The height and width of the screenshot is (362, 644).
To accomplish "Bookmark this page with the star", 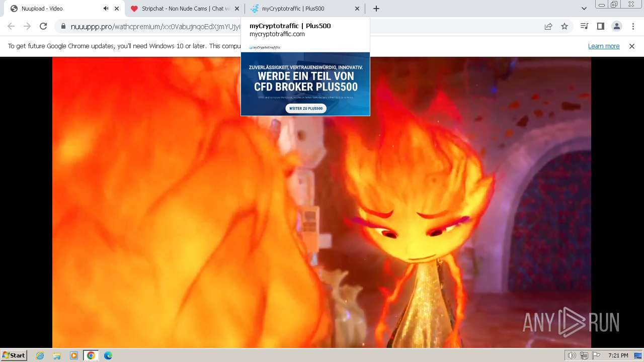I will (x=565, y=27).
